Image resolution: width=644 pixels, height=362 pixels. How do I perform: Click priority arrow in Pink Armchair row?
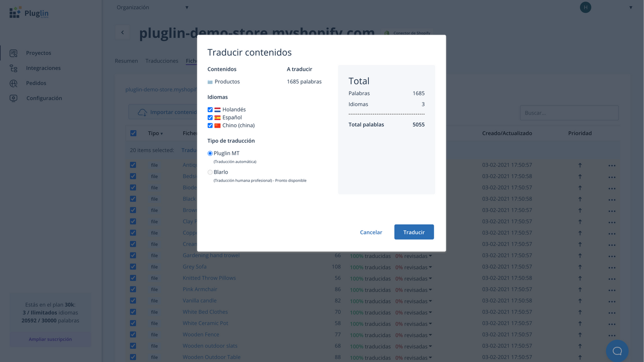(x=580, y=290)
